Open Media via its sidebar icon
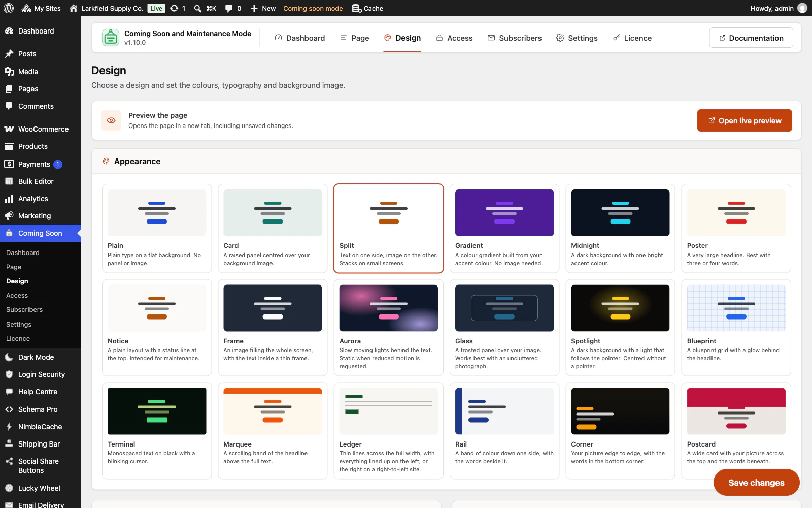This screenshot has height=508, width=812. 9,72
